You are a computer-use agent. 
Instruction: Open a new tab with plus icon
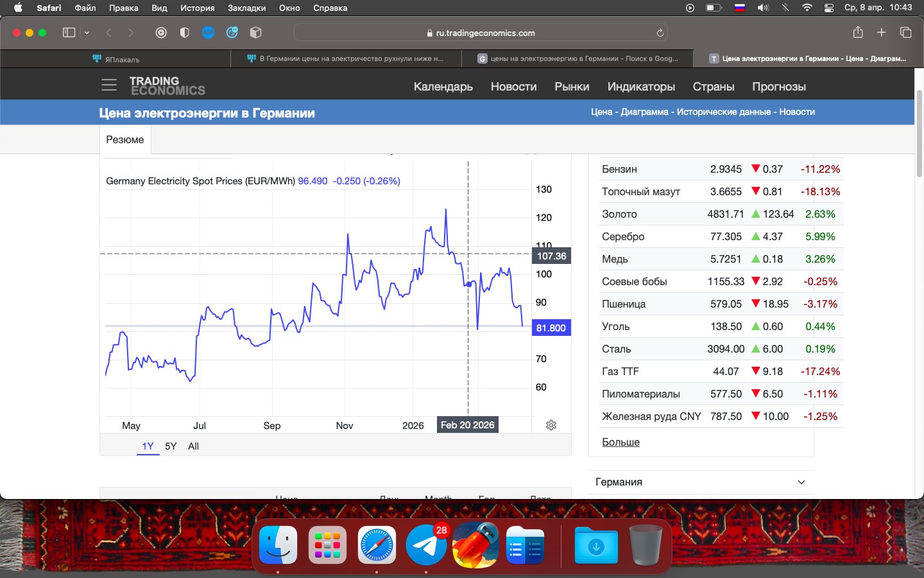point(882,32)
